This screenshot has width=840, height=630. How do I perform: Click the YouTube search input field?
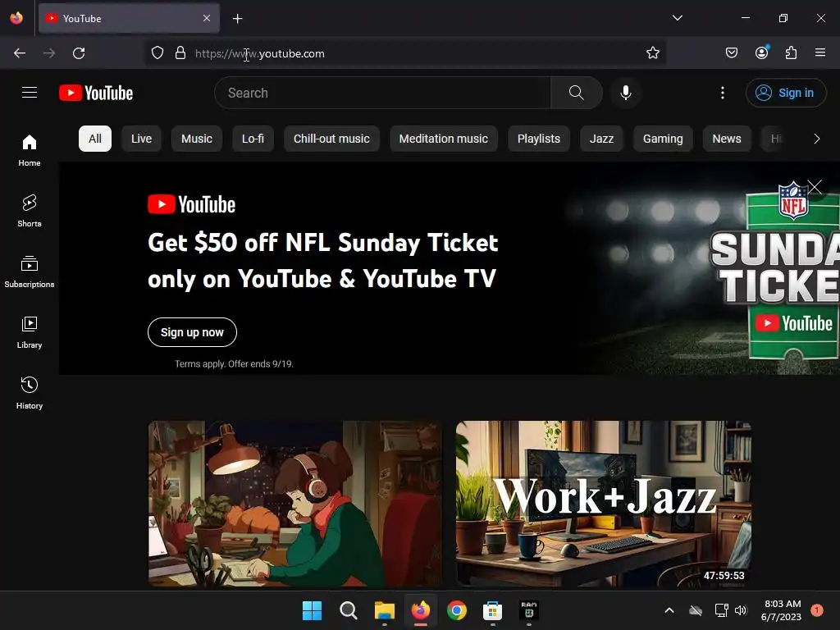click(382, 93)
